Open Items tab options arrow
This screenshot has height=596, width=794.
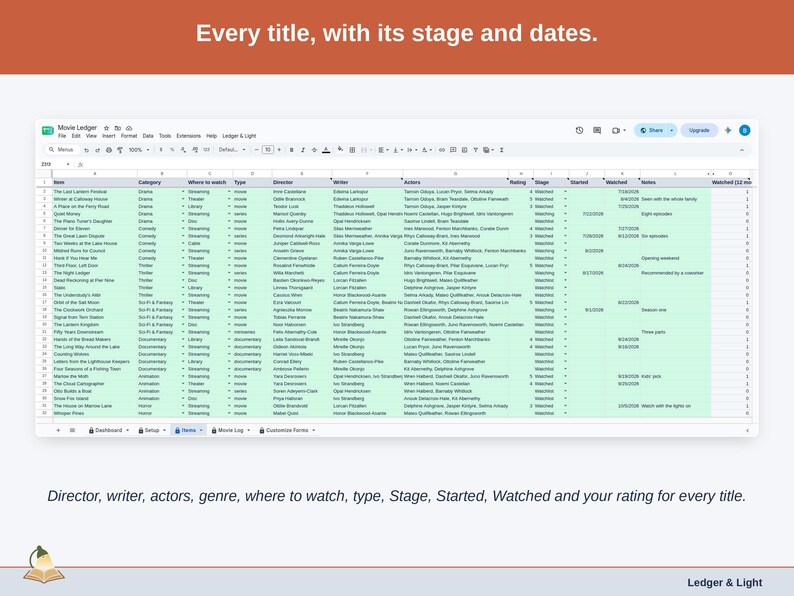pos(201,430)
